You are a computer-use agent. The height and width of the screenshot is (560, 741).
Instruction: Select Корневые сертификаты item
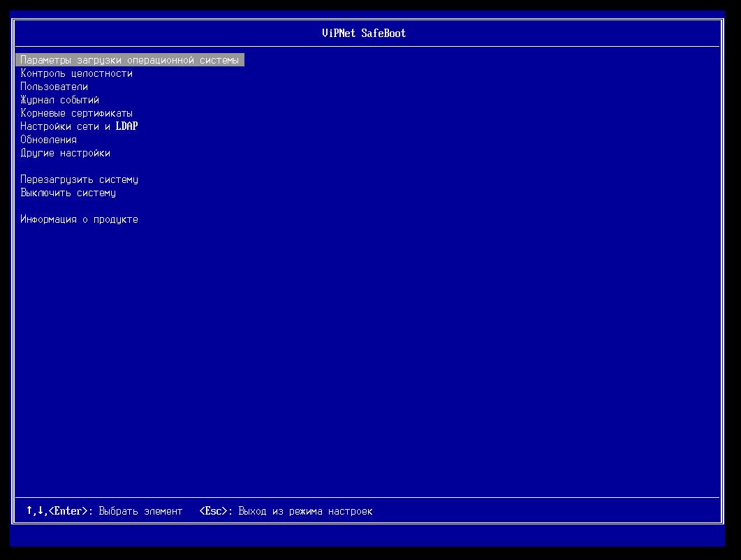tap(77, 113)
